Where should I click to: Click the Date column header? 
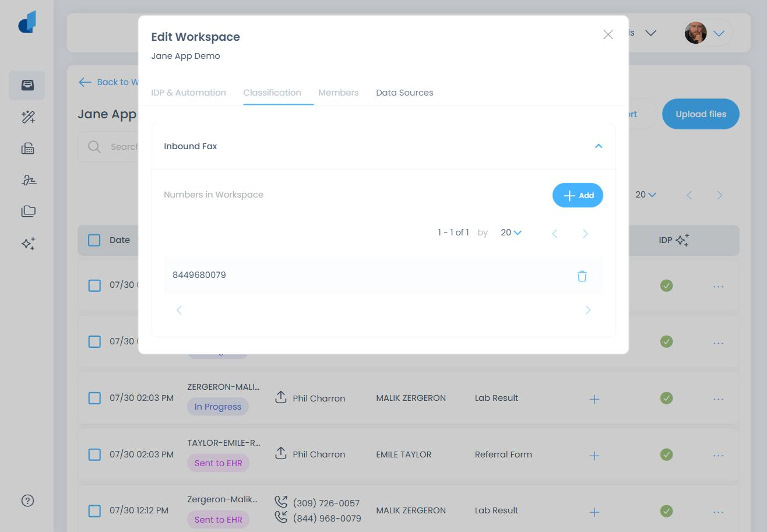[119, 240]
